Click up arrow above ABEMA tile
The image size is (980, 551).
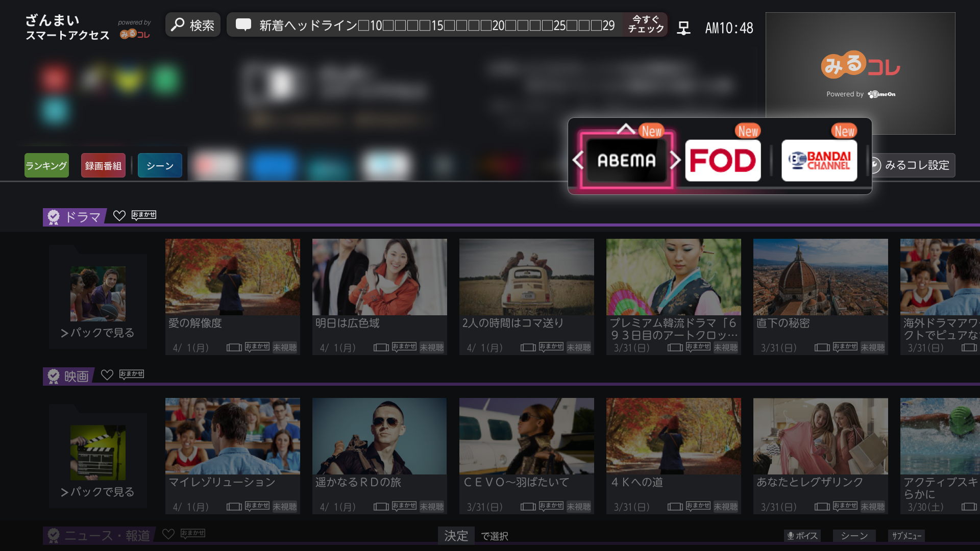(625, 129)
